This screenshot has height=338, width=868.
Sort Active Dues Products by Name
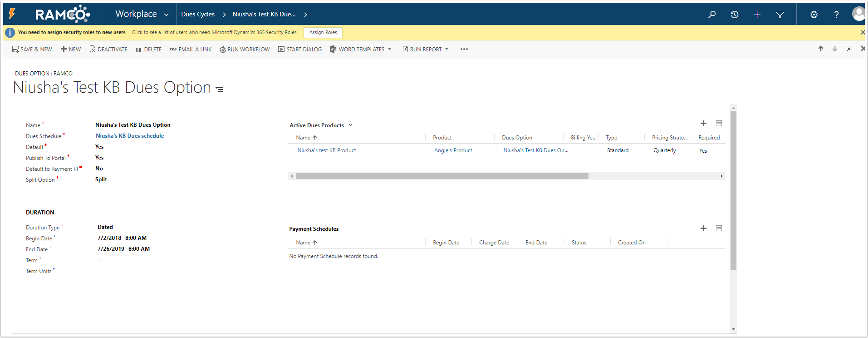click(x=306, y=138)
